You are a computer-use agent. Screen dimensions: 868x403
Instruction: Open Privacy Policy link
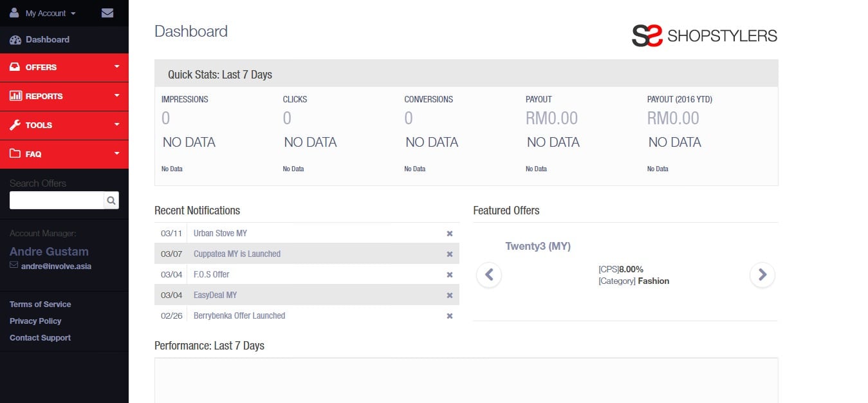coord(35,321)
